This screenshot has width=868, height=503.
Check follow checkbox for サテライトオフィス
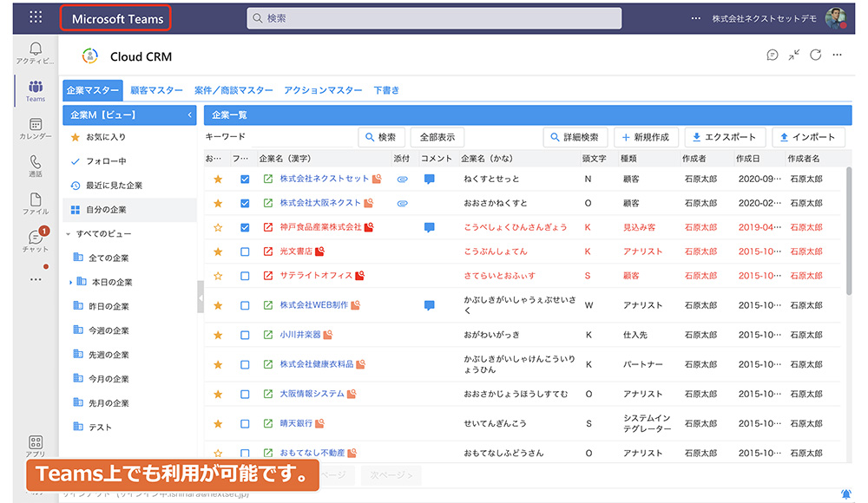pos(245,276)
